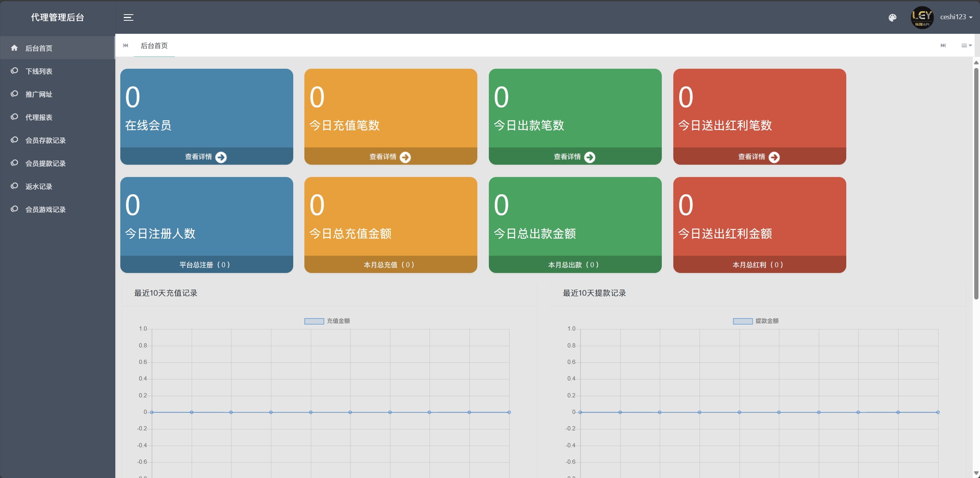Click the vertical scrollbar down arrow

pyautogui.click(x=976, y=473)
